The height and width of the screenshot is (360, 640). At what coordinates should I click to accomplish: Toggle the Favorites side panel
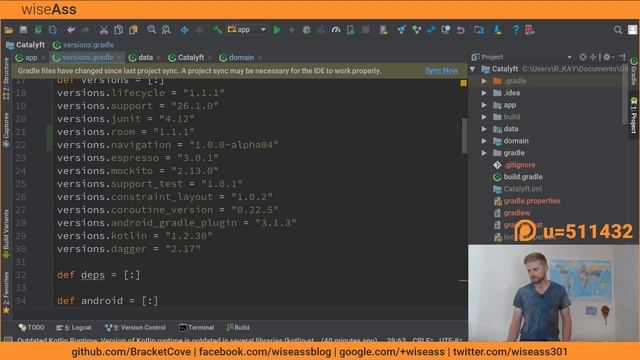[6, 293]
